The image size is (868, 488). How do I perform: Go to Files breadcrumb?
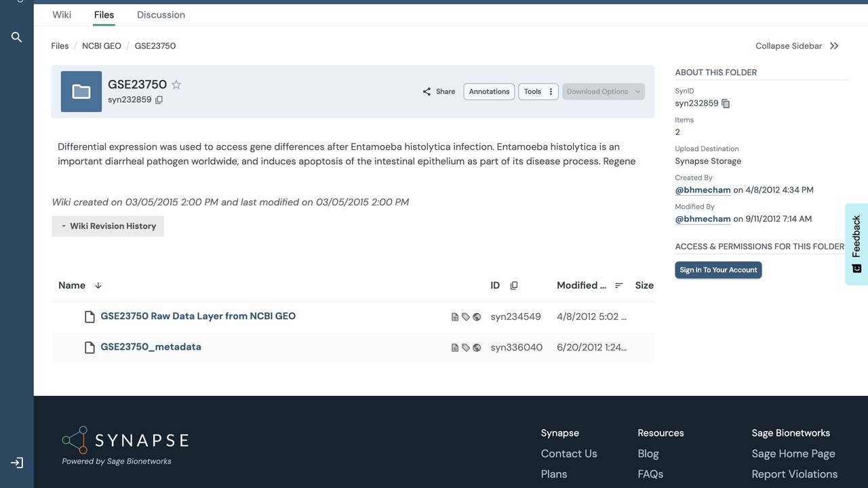point(60,46)
